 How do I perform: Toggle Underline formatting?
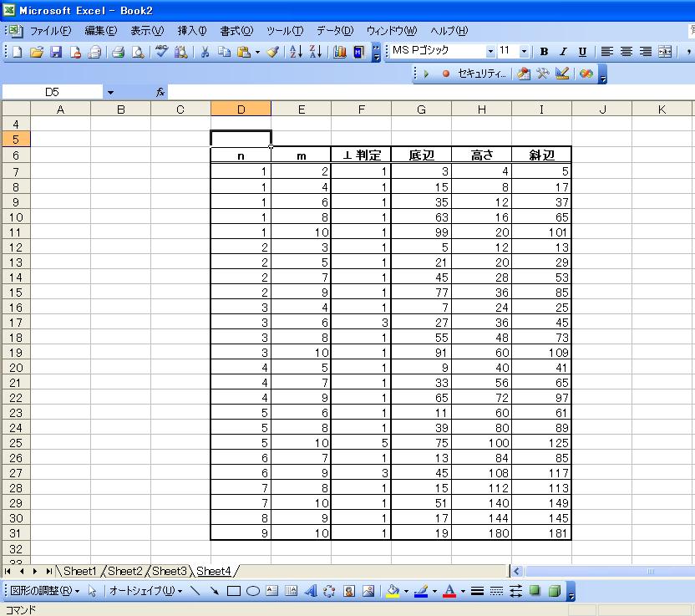click(x=582, y=52)
